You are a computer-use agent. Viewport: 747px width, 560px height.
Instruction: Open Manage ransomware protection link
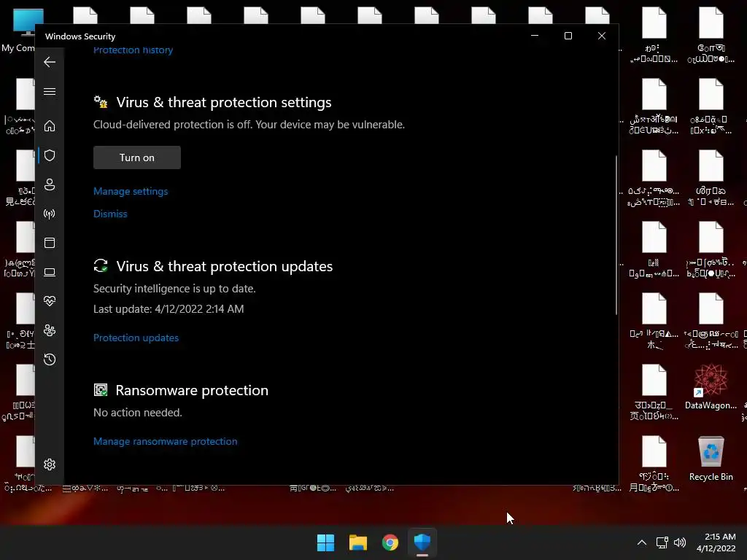(x=166, y=441)
